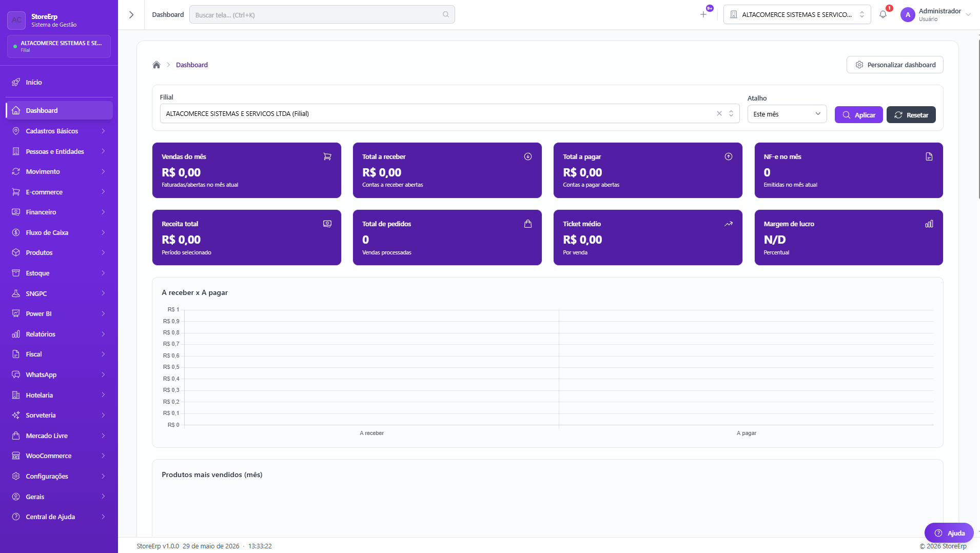This screenshot has height=553, width=980.
Task: Click the WhatsApp chat icon
Action: tap(16, 374)
